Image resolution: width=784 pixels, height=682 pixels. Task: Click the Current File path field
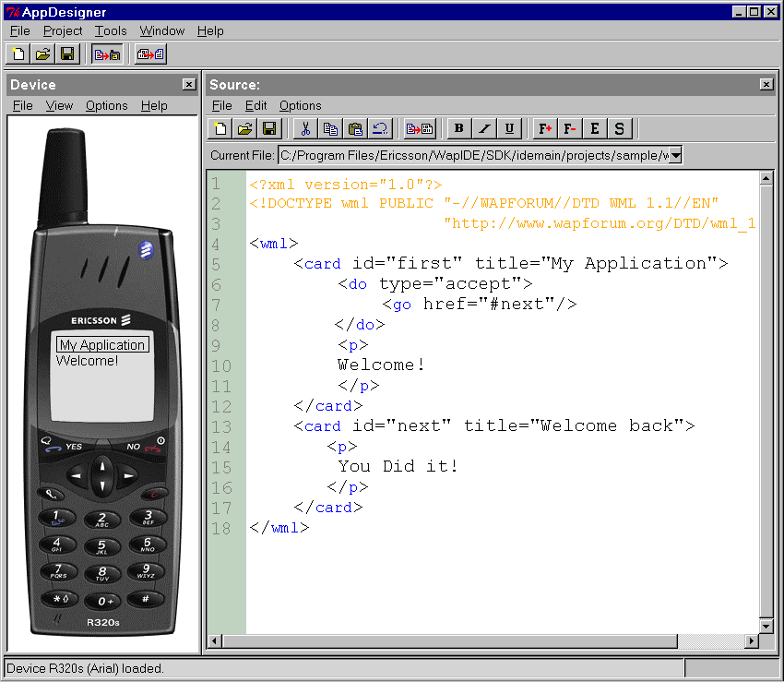point(473,156)
